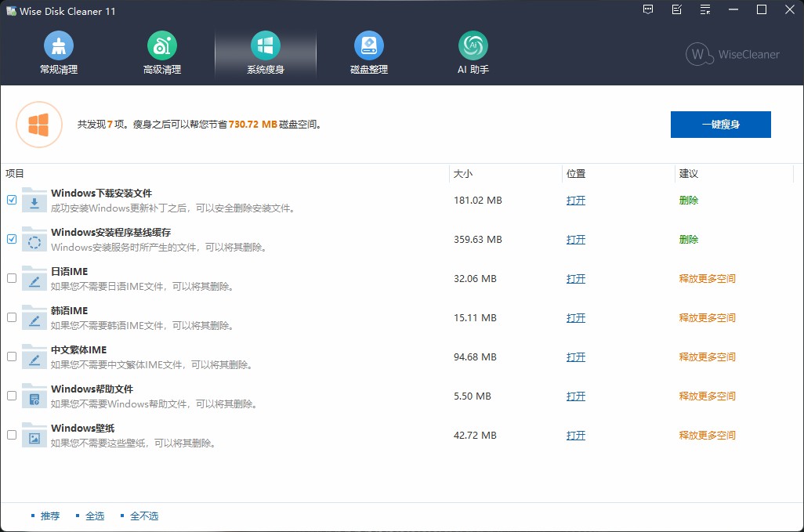This screenshot has height=532, width=804.
Task: Click 打开 link for Windows帮助文件
Action: [576, 396]
